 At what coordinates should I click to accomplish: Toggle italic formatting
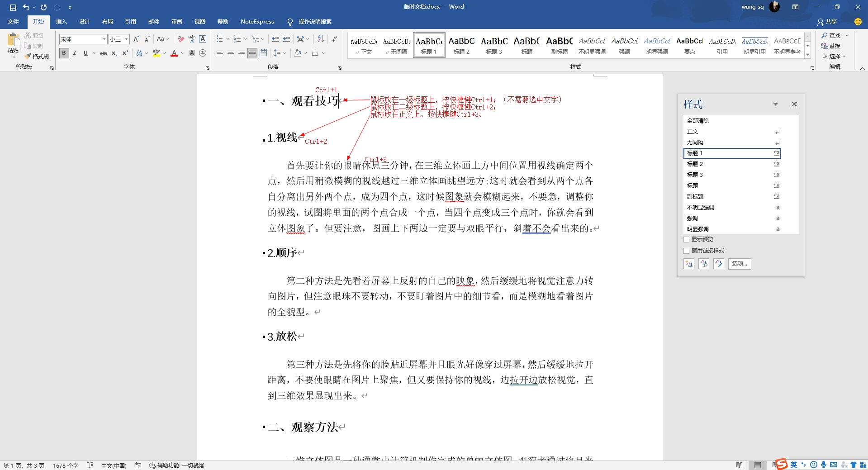(75, 53)
